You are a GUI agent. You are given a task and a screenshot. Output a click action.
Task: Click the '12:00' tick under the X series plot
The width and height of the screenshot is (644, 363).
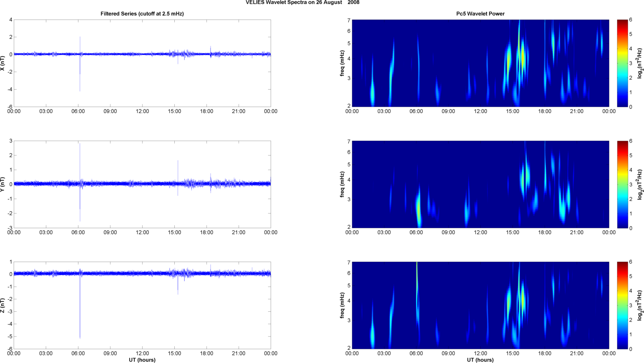tap(142, 111)
